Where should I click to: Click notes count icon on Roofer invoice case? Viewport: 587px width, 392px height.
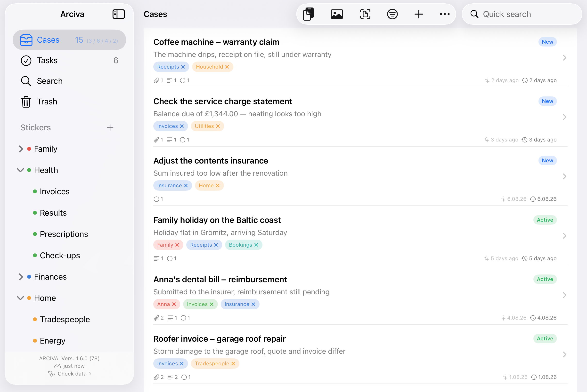(170, 377)
